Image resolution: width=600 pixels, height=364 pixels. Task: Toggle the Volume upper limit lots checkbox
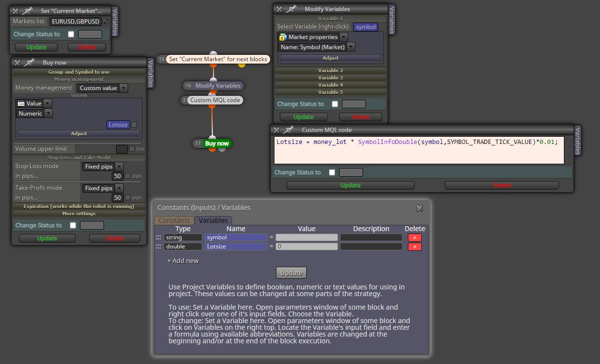132,149
